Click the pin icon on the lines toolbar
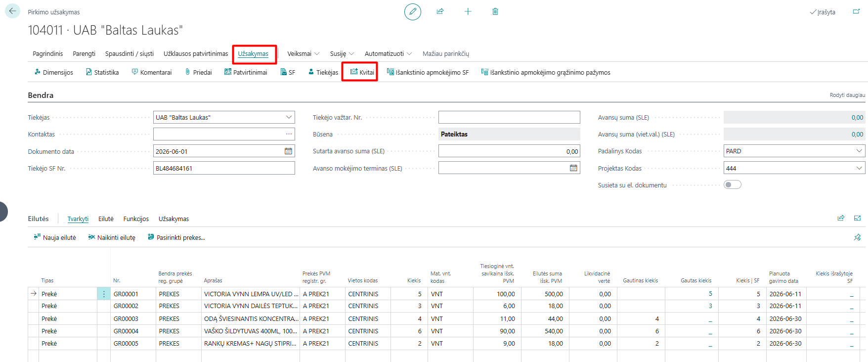Viewport: 868px width, 362px height. (857, 237)
